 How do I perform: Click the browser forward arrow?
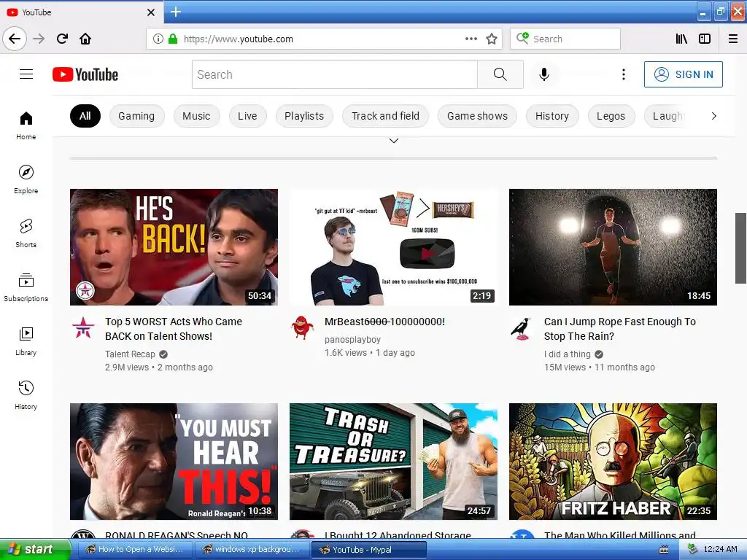click(x=39, y=39)
